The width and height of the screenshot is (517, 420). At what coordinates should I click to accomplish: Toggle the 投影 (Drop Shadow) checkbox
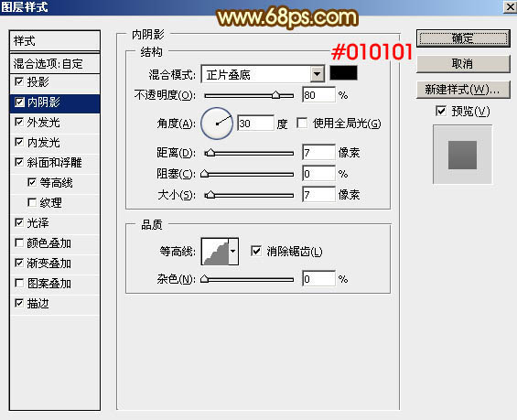(19, 81)
